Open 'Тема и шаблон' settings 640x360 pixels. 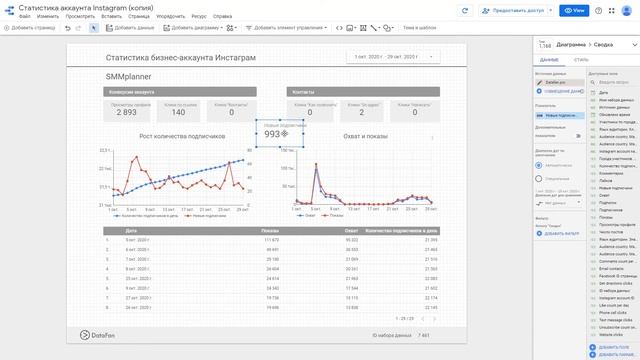[x=419, y=28]
